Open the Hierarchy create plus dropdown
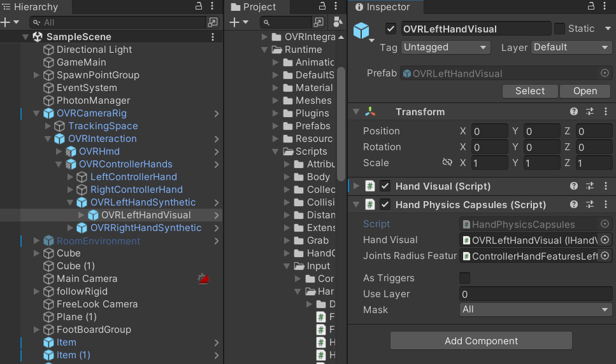This screenshot has height=364, width=616. pos(10,22)
